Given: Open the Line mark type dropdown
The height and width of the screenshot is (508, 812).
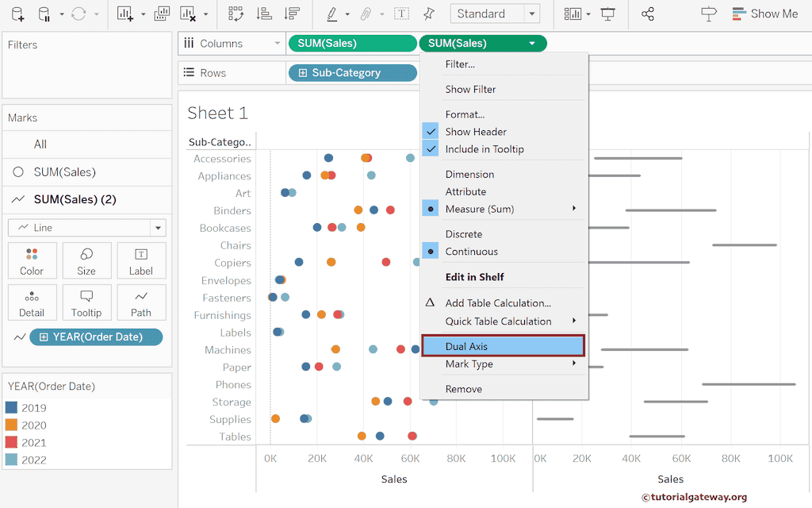Looking at the screenshot, I should [86, 228].
